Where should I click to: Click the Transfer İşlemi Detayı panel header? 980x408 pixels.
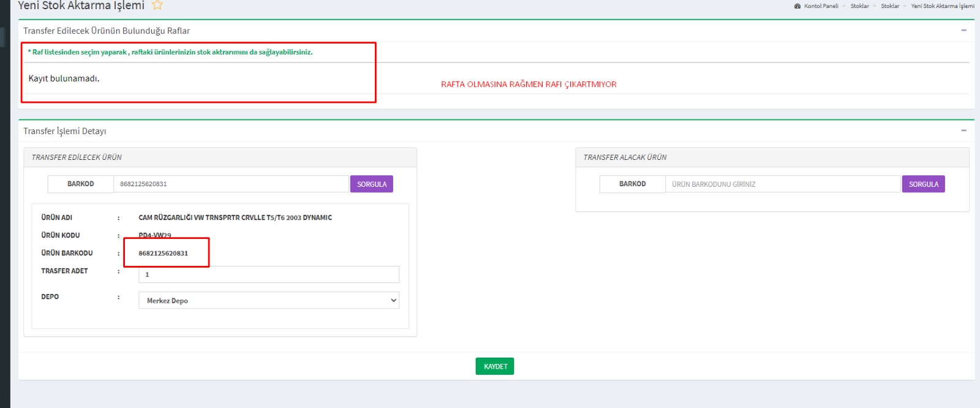coord(65,131)
